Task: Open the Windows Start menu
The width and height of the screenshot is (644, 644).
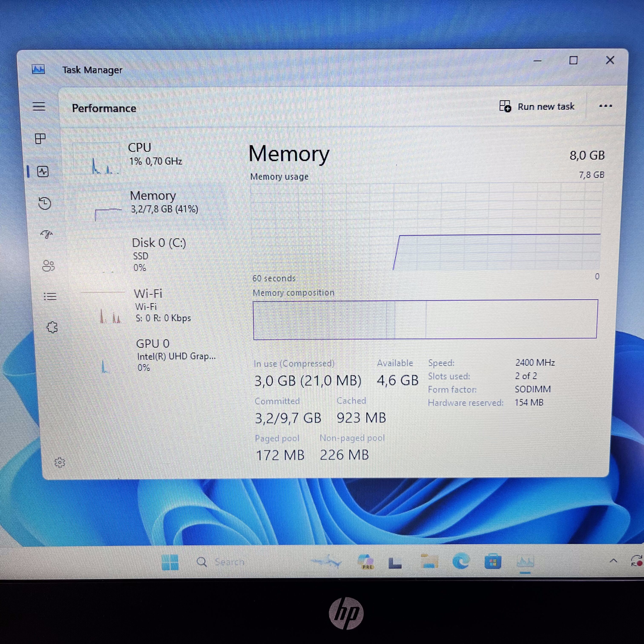Action: [170, 562]
